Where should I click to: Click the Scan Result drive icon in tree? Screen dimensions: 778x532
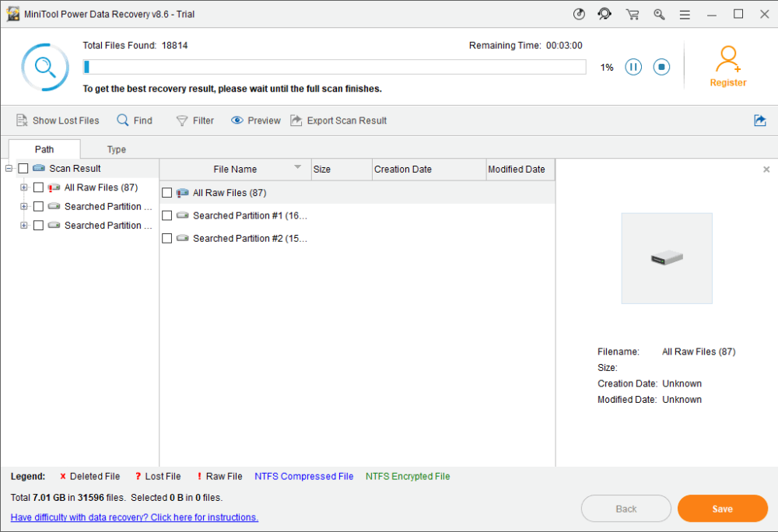(x=39, y=168)
